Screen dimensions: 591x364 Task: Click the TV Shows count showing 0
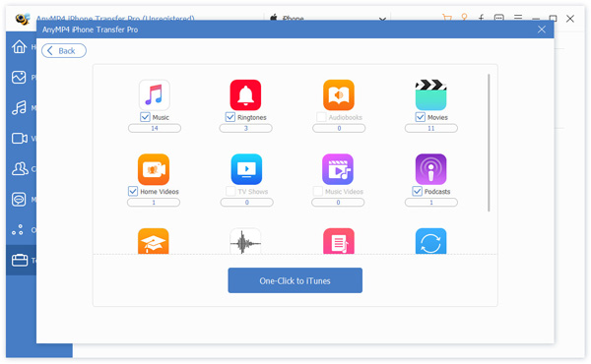pos(247,203)
